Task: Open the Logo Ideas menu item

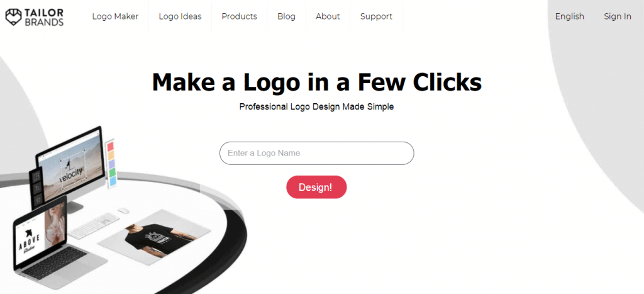Action: (180, 16)
